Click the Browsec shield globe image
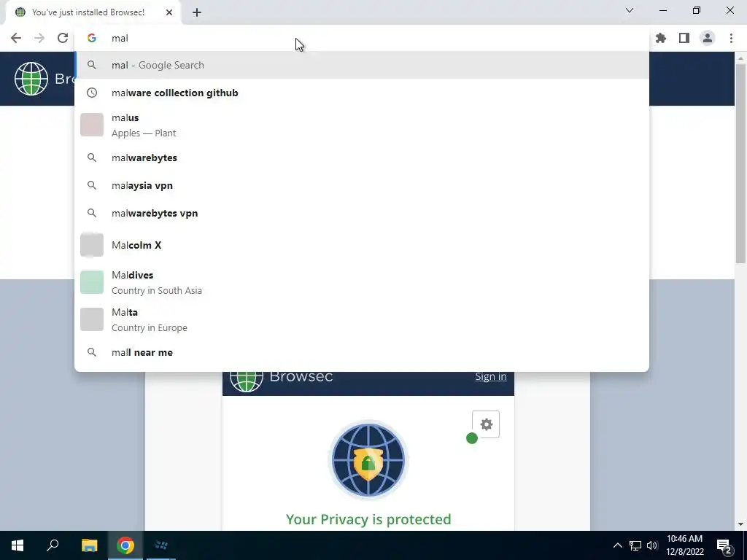747x560 pixels. pos(368,459)
